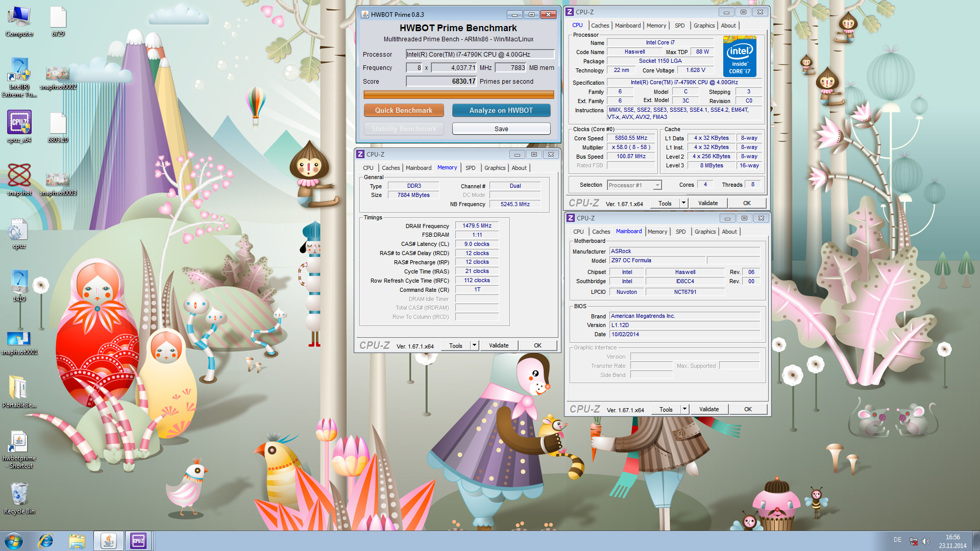Launch cpuz_x64 desktop icon
Screen dimensions: 980x551
(x=19, y=127)
